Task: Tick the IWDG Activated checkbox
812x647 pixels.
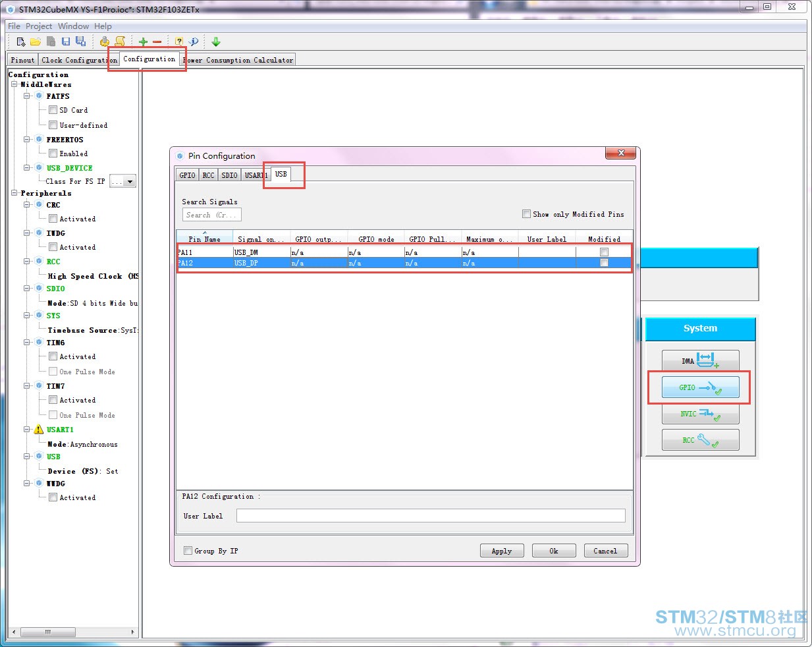Action: pyautogui.click(x=53, y=247)
